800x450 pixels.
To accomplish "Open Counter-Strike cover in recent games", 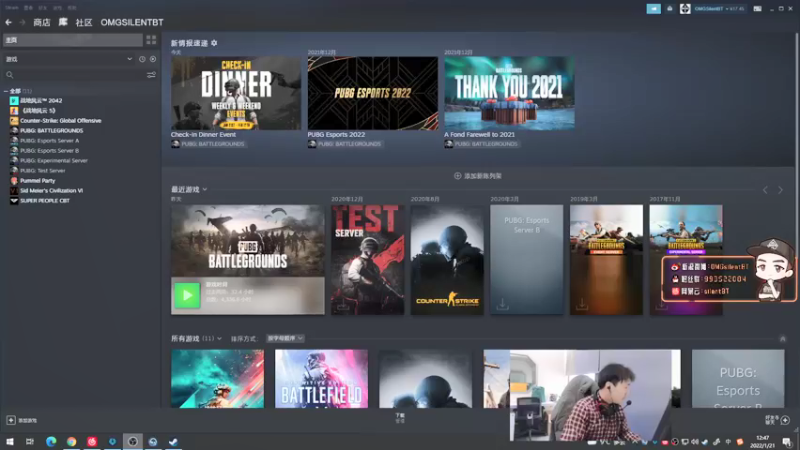I will [x=447, y=260].
